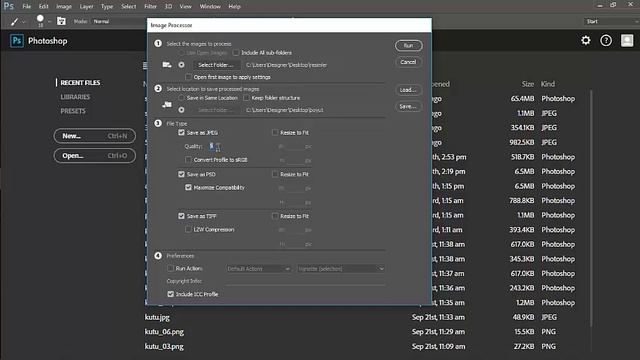Click the Load... button
640x360 pixels.
tap(408, 90)
